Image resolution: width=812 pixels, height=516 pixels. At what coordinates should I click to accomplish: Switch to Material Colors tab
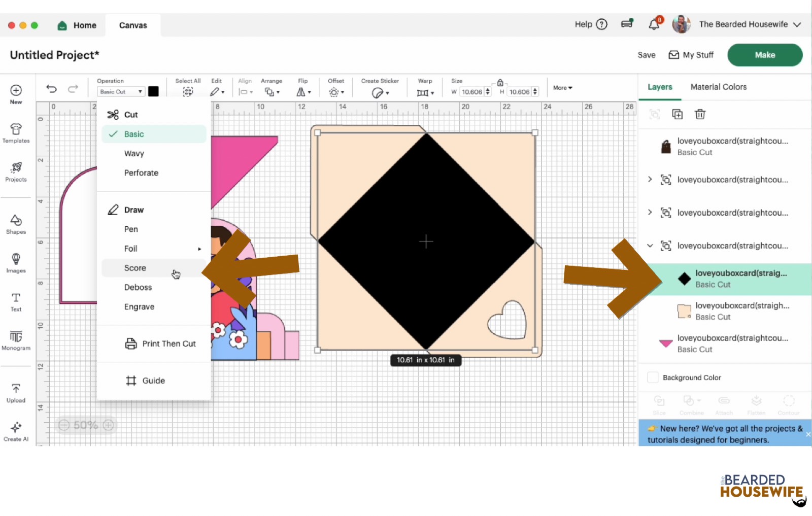click(x=718, y=87)
